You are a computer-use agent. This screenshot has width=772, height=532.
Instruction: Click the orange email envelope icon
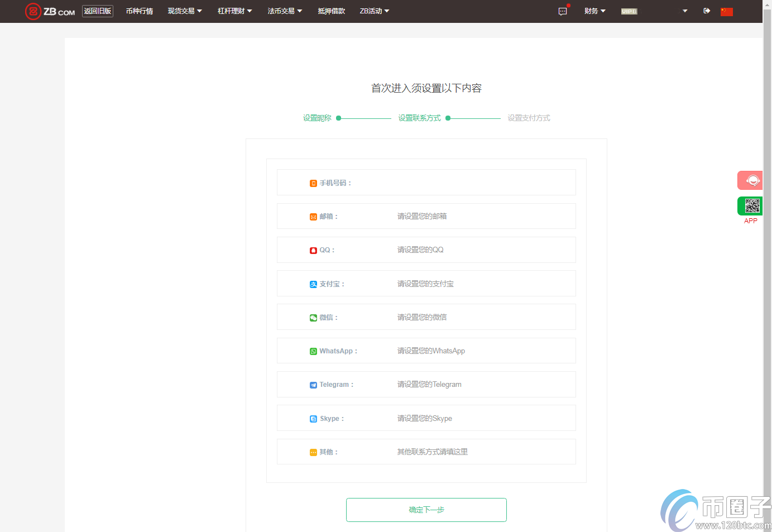(x=313, y=217)
